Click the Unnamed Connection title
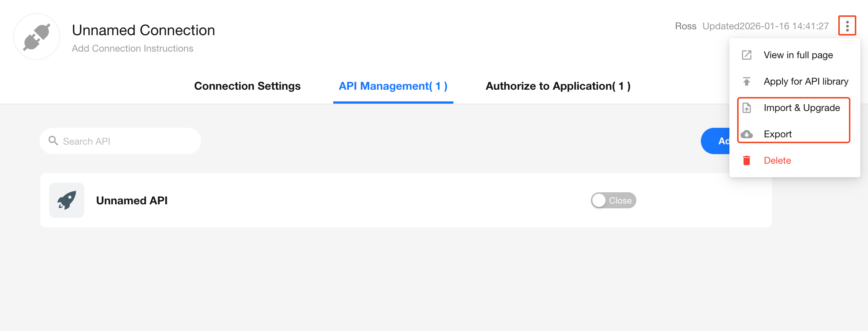Image resolution: width=868 pixels, height=331 pixels. [143, 30]
